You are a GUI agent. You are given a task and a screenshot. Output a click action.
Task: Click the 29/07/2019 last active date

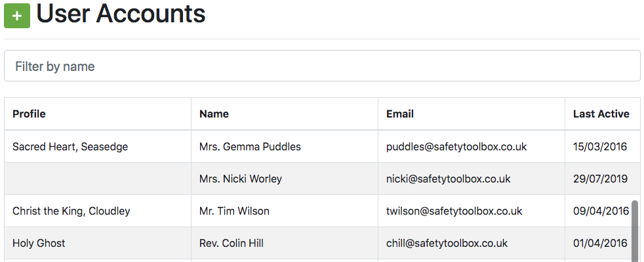(600, 179)
